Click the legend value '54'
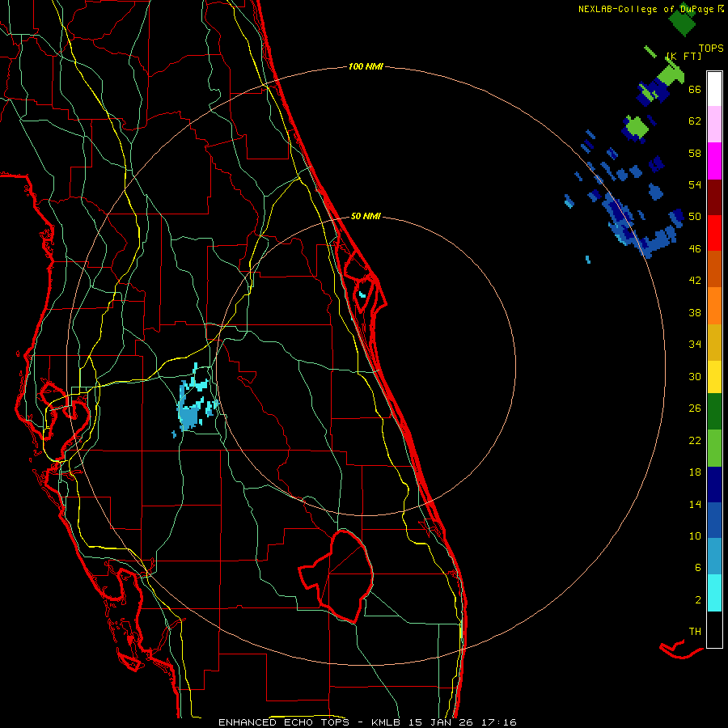728x728 pixels. [695, 184]
